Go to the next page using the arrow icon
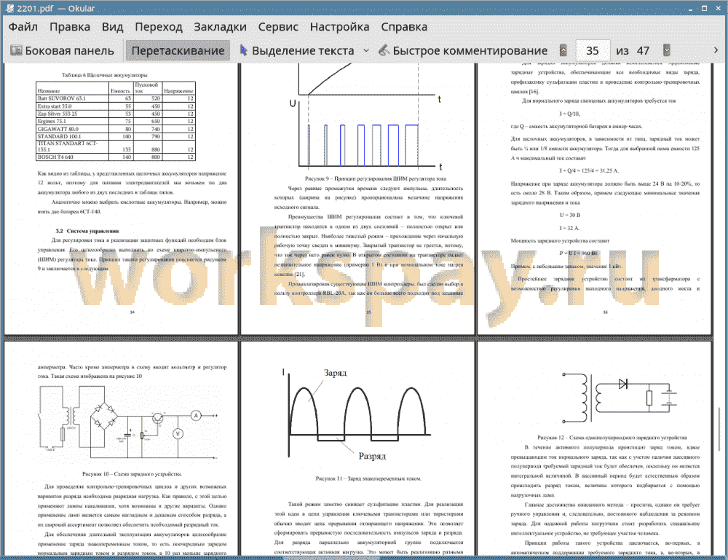Viewport: 728px width, 560px height. coord(667,50)
